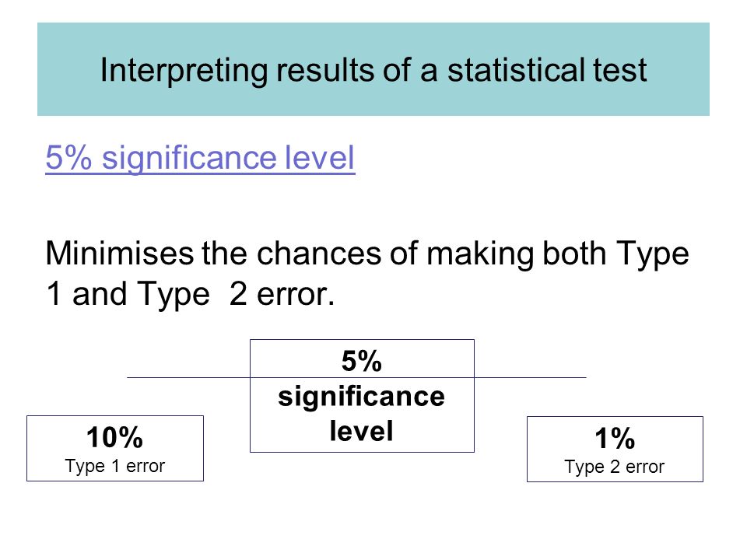Click the word "level" in the center box

coord(362,431)
